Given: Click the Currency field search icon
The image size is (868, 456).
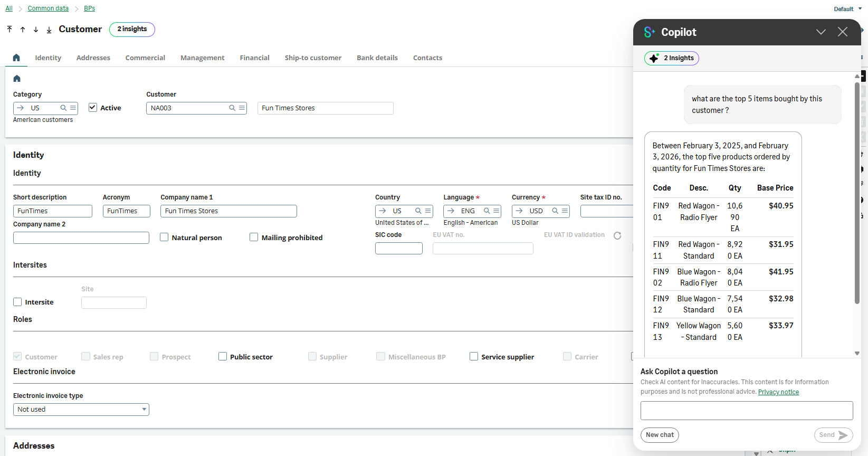Looking at the screenshot, I should [x=555, y=211].
